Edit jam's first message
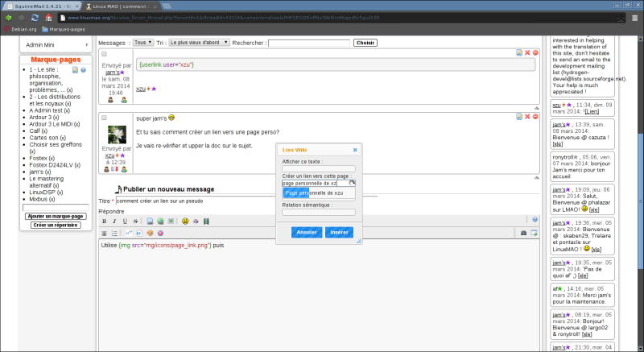 click(x=519, y=52)
